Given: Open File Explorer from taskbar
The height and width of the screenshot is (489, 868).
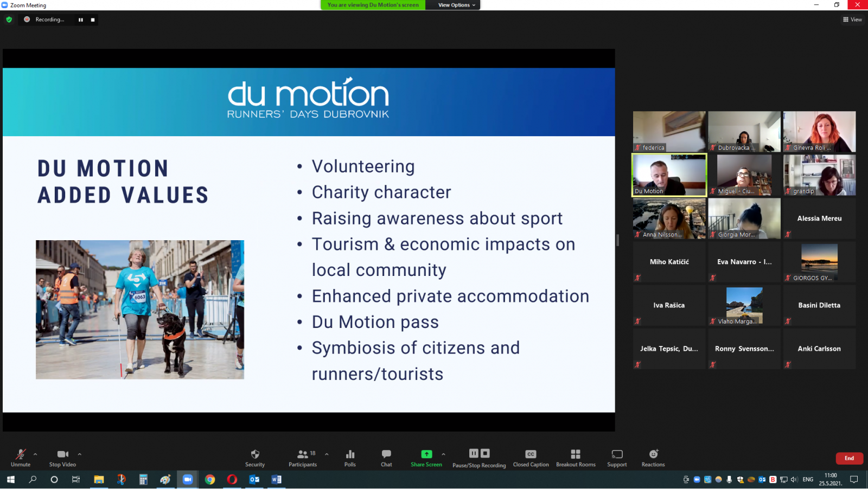Looking at the screenshot, I should pyautogui.click(x=99, y=479).
